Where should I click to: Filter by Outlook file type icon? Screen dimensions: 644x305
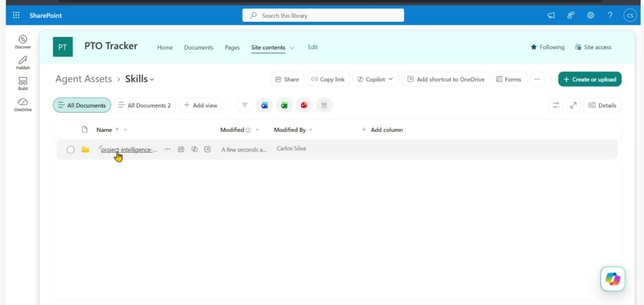point(265,105)
